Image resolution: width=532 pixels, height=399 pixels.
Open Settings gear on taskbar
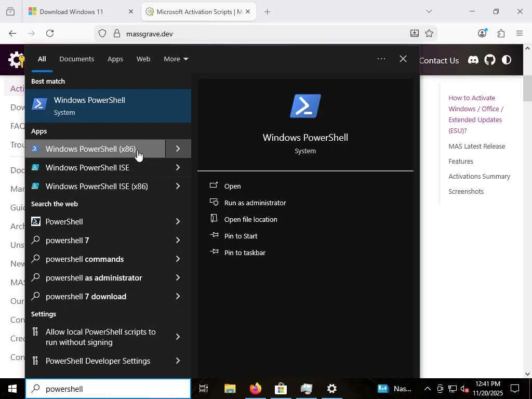point(331,389)
